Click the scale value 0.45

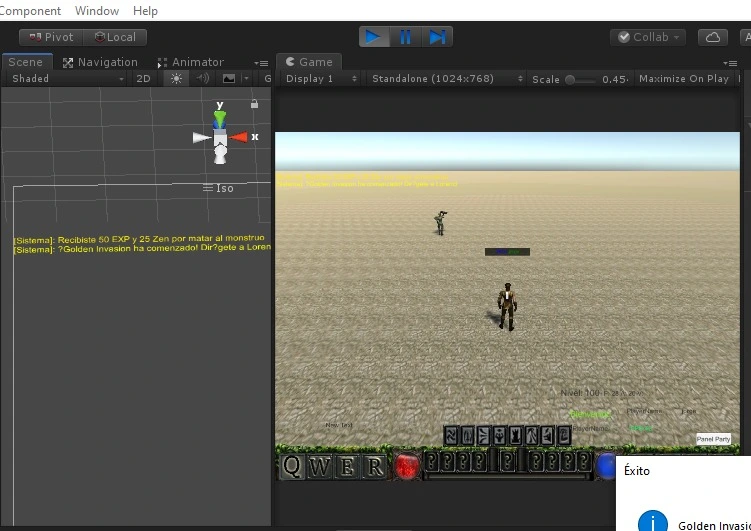(614, 79)
